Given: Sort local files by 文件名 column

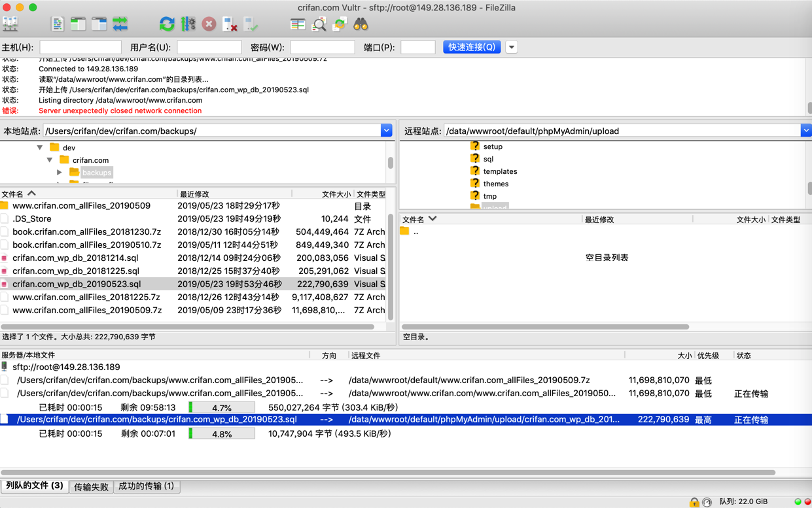Looking at the screenshot, I should tap(88, 194).
